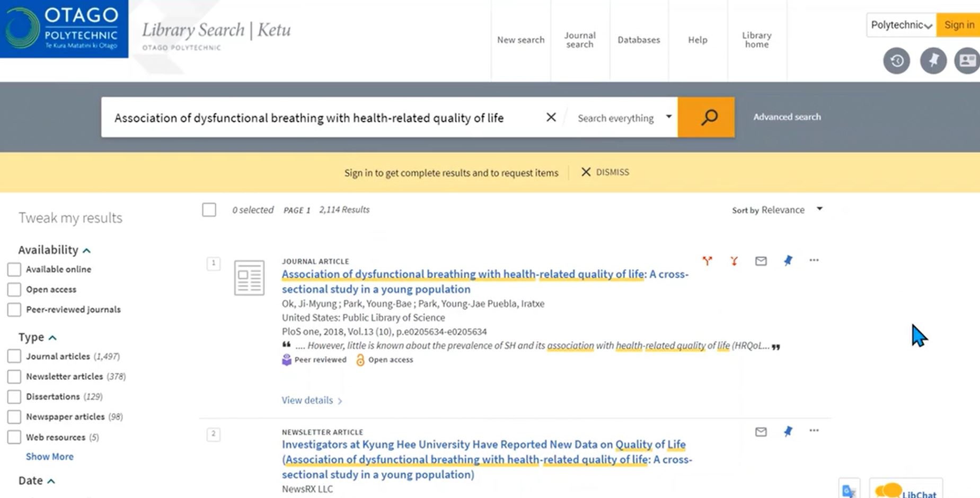Screen dimensions: 980x498
Task: Open more actions for newsletter result
Action: coord(814,431)
